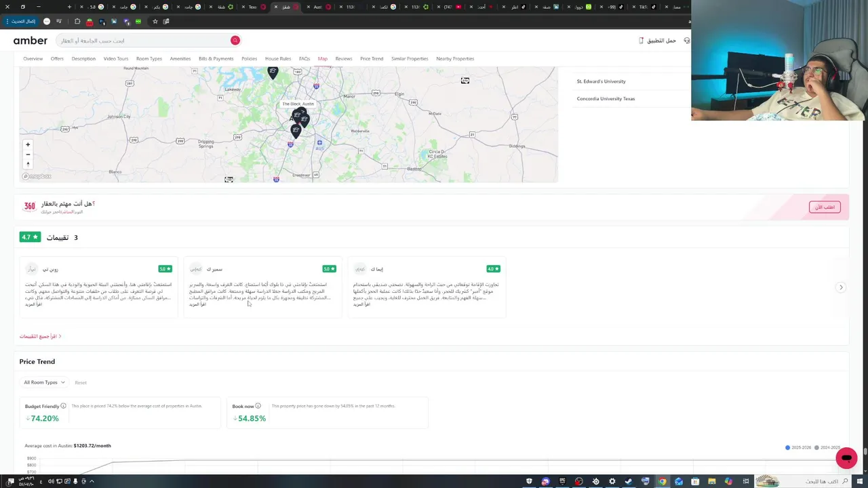Expand the All Room Types dropdown
Viewport: 868px width, 488px height.
pos(44,382)
